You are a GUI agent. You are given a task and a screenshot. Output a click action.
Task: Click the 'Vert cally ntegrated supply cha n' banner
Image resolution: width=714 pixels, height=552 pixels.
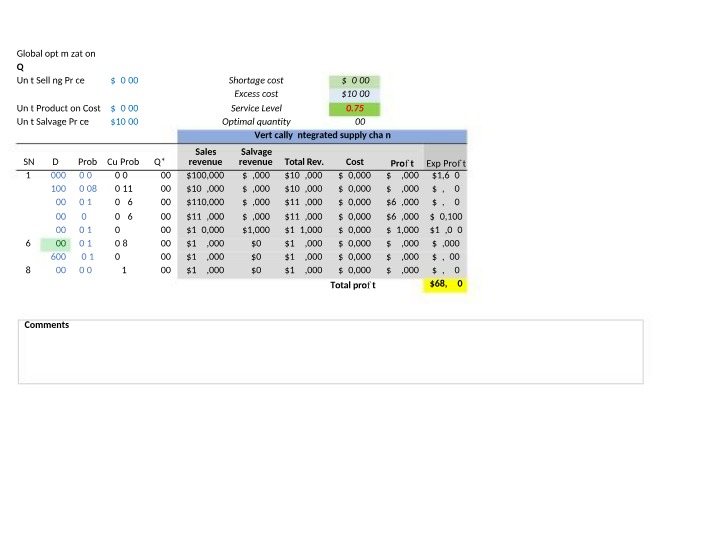click(x=322, y=135)
